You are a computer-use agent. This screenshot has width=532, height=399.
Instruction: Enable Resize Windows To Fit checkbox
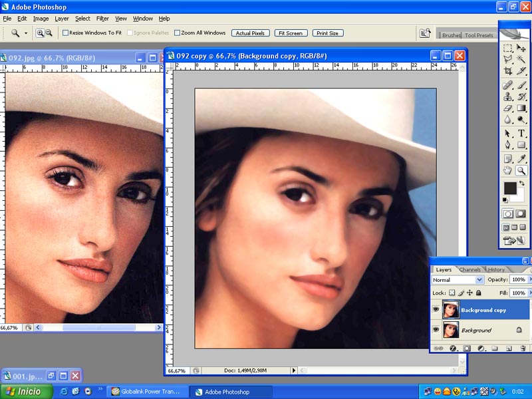pos(66,33)
